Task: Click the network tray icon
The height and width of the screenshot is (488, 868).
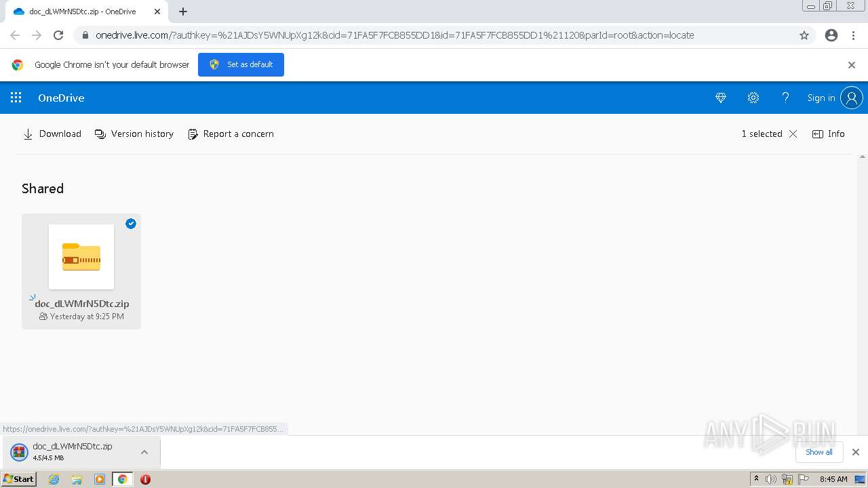Action: click(787, 479)
